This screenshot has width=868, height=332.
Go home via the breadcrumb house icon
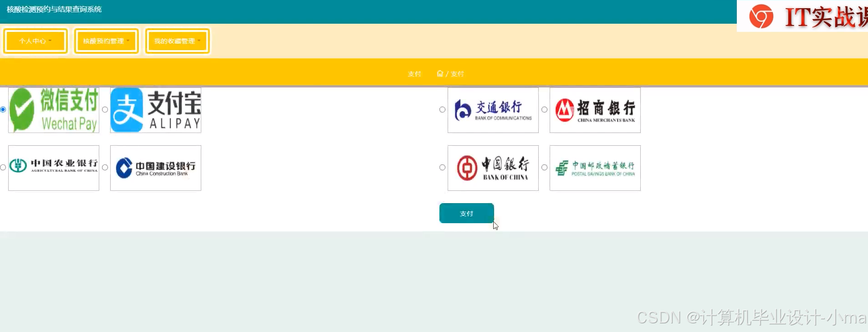click(x=440, y=73)
